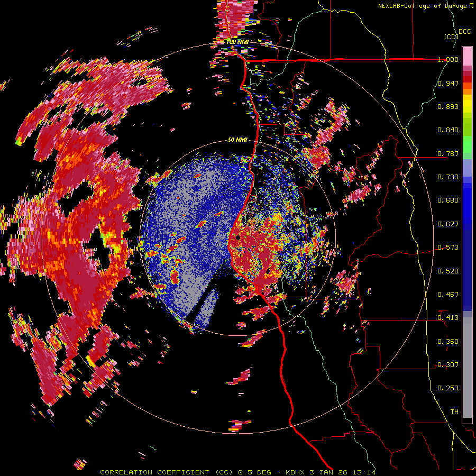This screenshot has height=476, width=476.
Task: Select the 0.733 scale value
Action: pos(448,177)
